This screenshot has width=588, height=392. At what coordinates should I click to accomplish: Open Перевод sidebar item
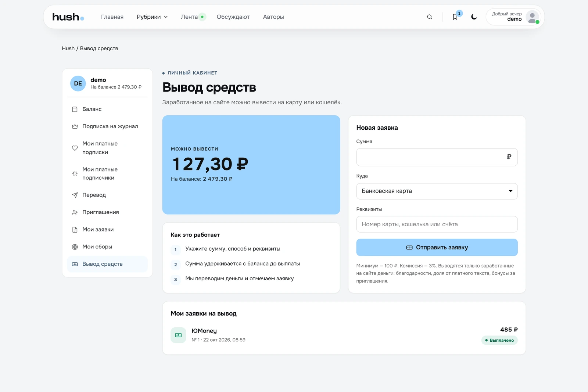(x=107, y=195)
